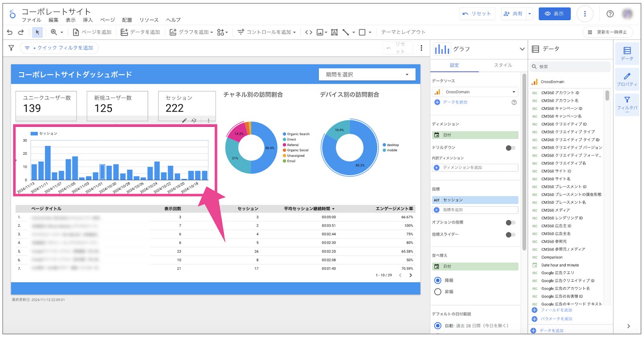Click the 共有 share button
The width and height of the screenshot is (644, 337).
[x=514, y=14]
